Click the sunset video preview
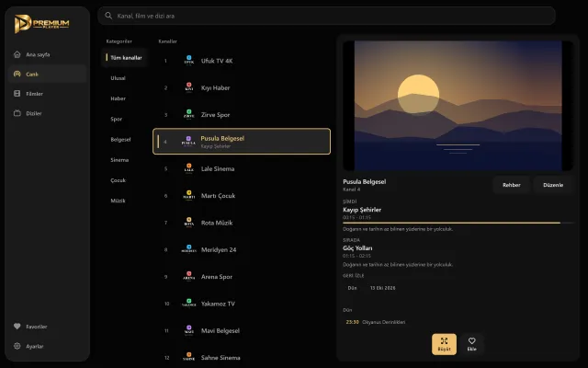 coord(458,106)
